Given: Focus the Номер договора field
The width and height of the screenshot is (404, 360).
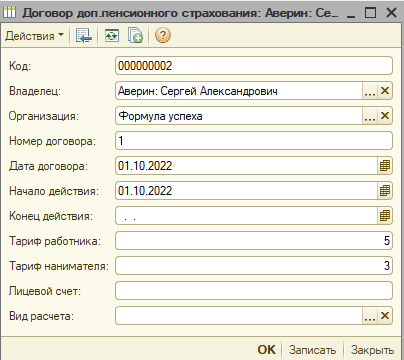Looking at the screenshot, I should click(x=254, y=141).
